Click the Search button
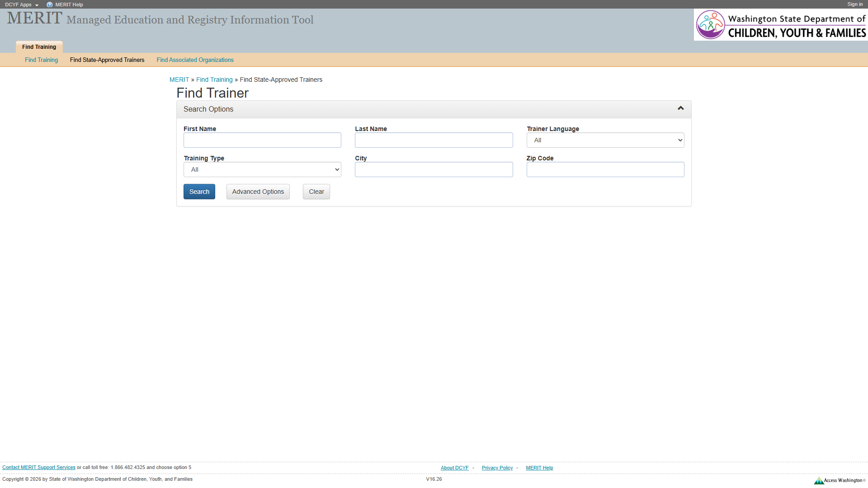 (x=199, y=191)
